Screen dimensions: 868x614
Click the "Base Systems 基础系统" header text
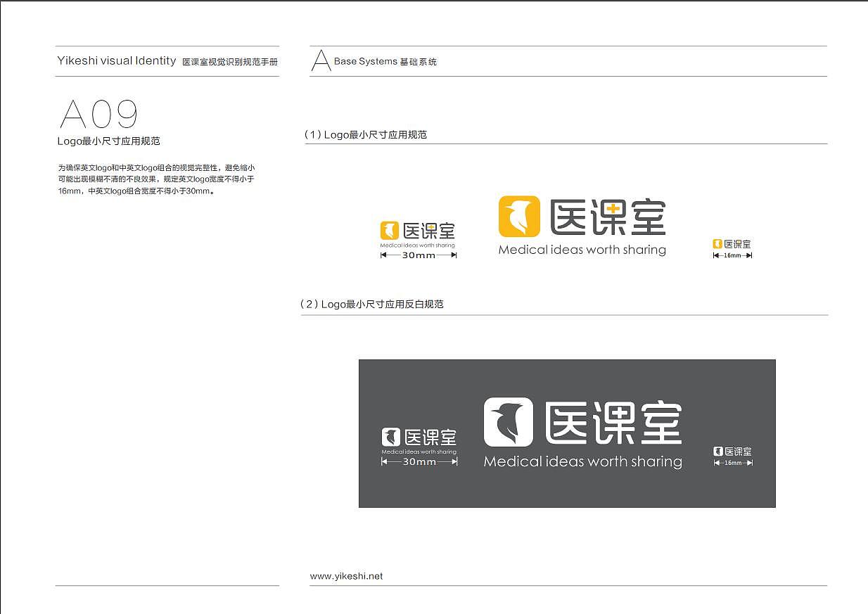[385, 62]
